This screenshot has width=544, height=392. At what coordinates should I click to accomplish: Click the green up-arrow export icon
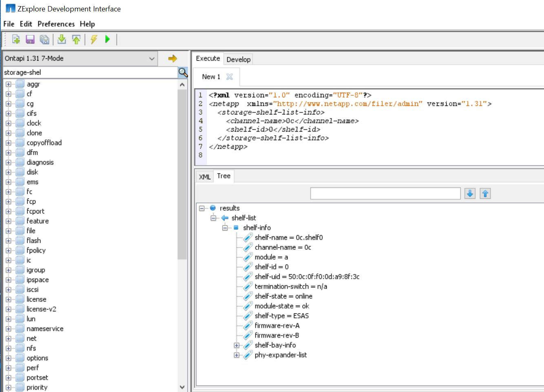76,39
